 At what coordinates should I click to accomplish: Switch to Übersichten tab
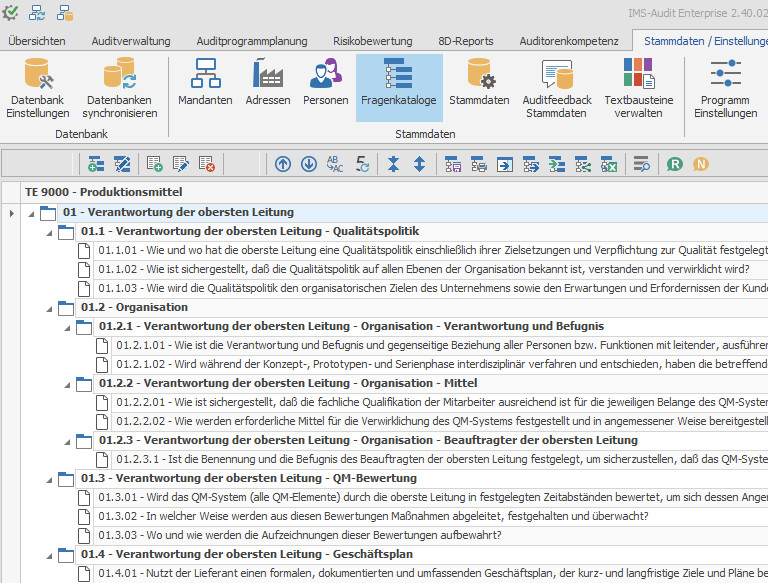click(37, 41)
